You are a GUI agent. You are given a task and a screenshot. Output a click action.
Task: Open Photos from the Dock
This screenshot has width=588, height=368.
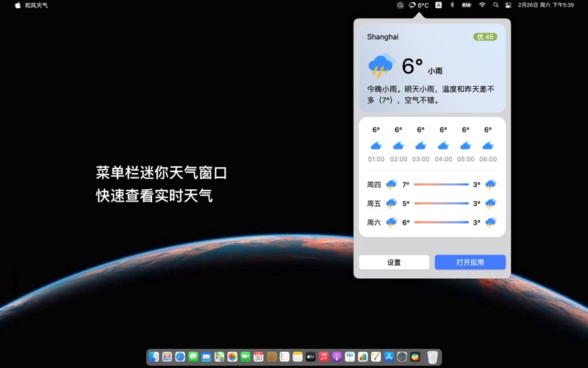coord(232,357)
